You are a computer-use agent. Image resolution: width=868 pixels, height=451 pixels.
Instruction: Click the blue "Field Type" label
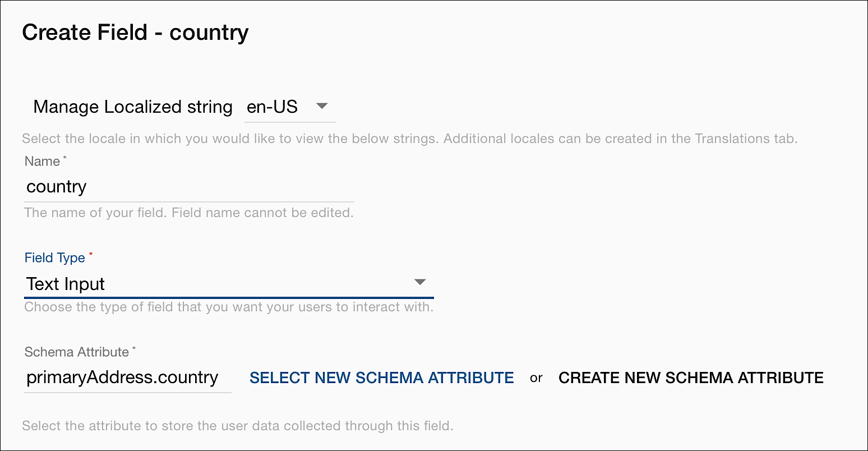coord(55,258)
